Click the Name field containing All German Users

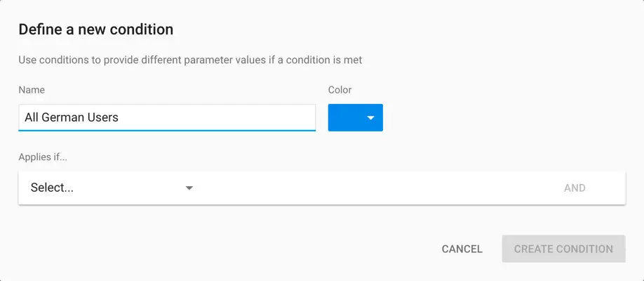(167, 117)
